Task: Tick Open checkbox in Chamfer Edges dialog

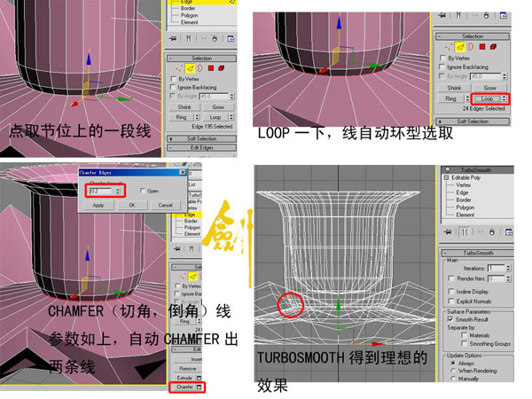Action: (143, 191)
